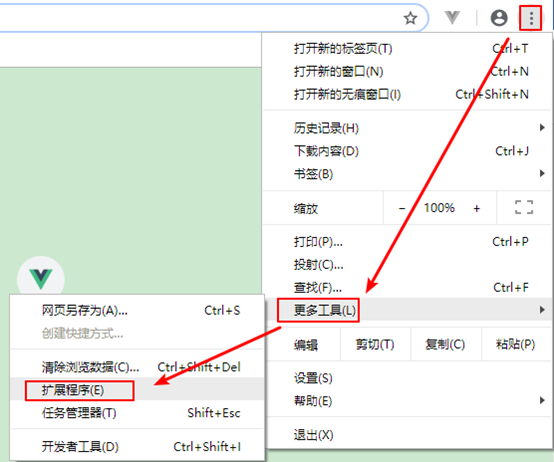554x462 pixels.
Task: Open 下载内容(D) downloads
Action: pos(406,151)
